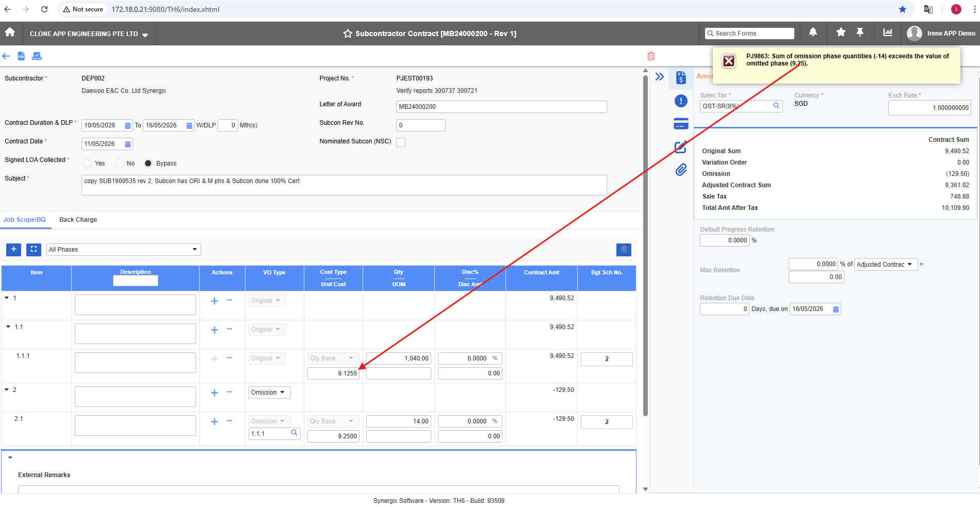Screen dimensions: 980x507
Task: Select No for Signed LOA Collected
Action: [119, 163]
